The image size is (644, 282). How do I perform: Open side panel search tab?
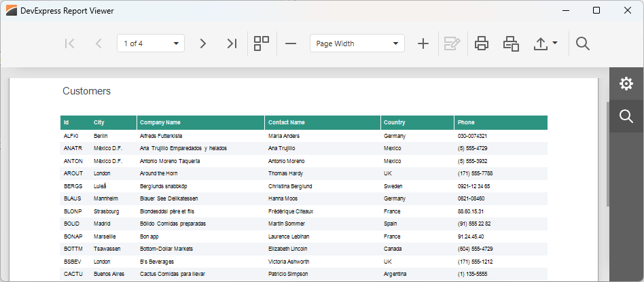(626, 116)
